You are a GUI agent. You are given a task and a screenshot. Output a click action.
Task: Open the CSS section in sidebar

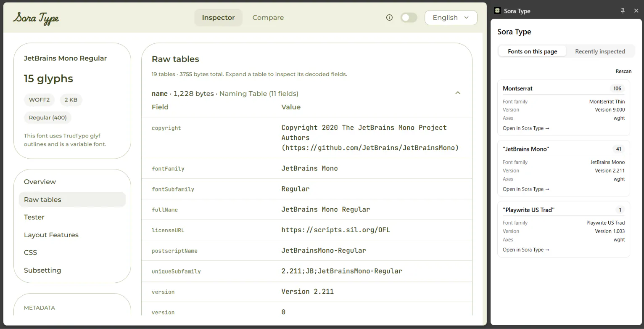tap(72, 252)
